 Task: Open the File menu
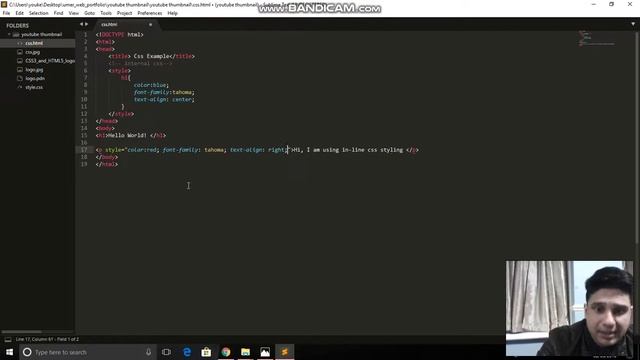[6, 13]
